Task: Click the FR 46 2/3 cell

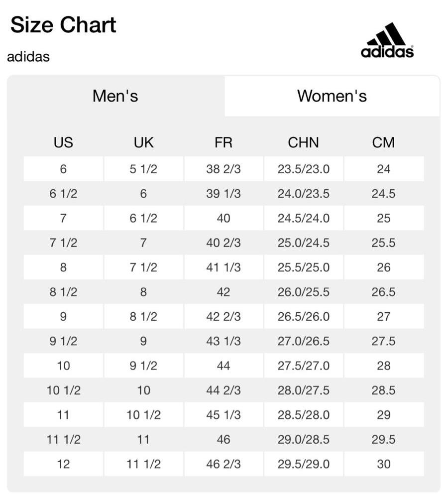Action: click(x=224, y=464)
